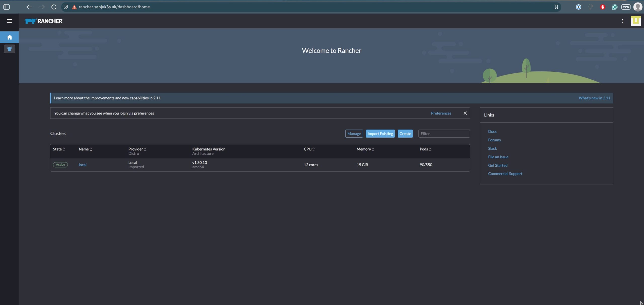Open the page actions kebab menu

tap(622, 21)
